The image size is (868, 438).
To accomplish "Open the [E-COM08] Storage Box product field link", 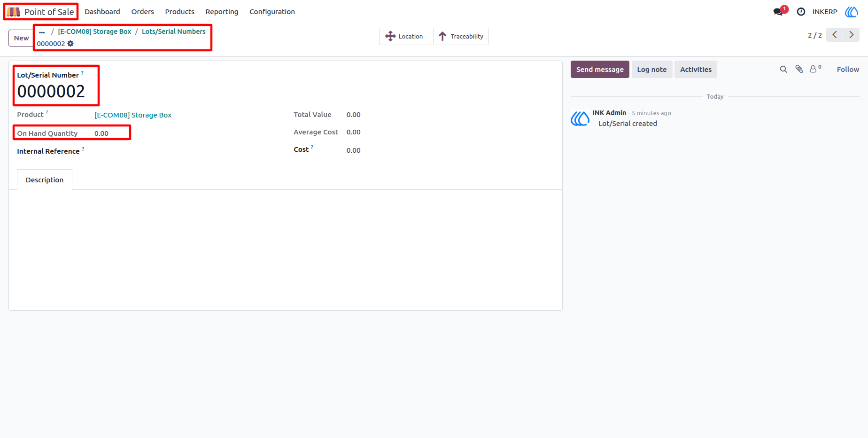I will point(133,115).
